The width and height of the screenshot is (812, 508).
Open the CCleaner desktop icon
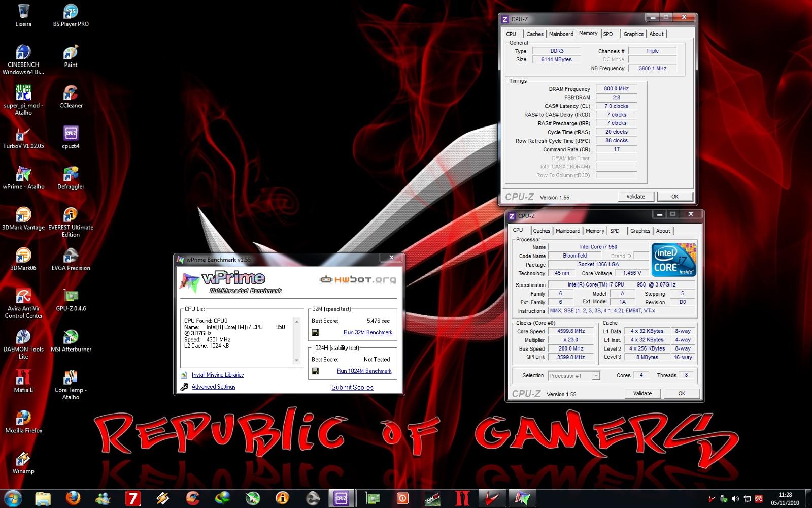pyautogui.click(x=71, y=97)
